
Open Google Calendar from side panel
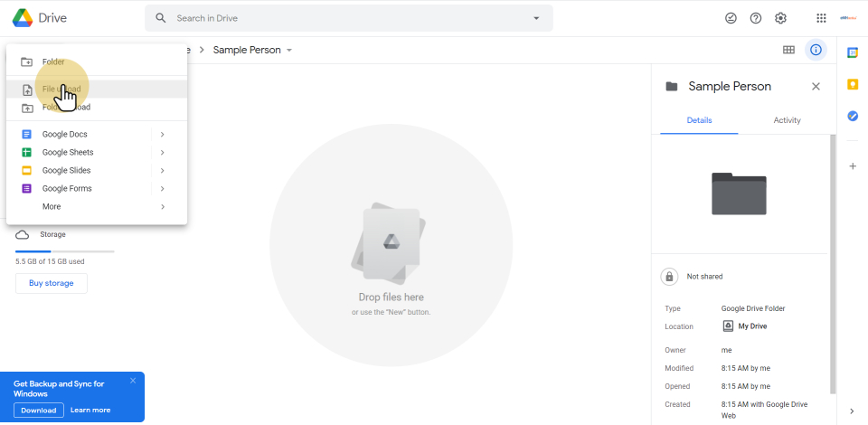point(852,52)
